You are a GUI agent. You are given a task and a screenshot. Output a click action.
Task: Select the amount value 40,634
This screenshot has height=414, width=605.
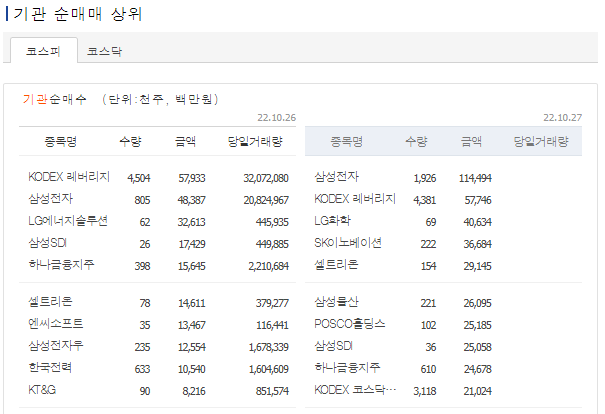(478, 222)
